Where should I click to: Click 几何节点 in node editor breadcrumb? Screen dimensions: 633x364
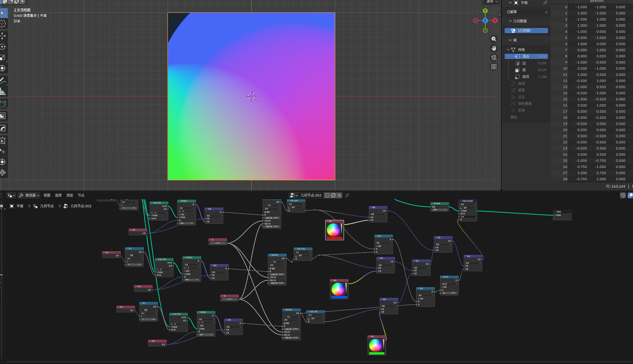pos(47,206)
